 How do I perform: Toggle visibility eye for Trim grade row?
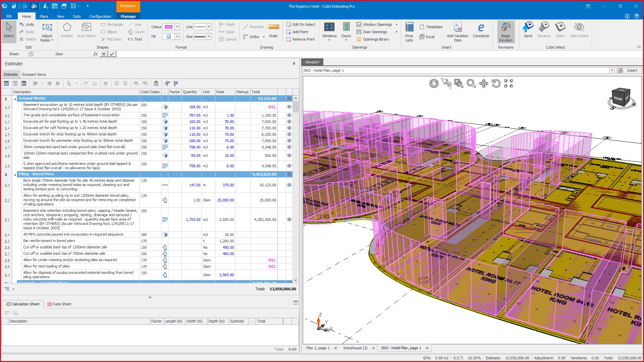pyautogui.click(x=289, y=115)
